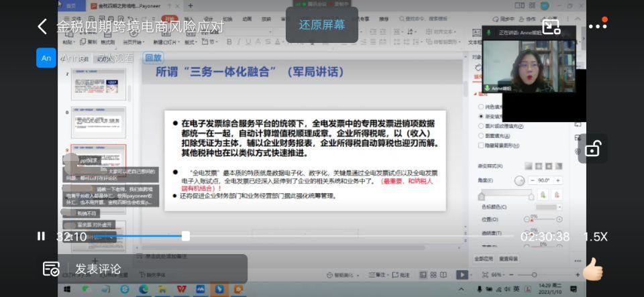This screenshot has width=644, height=297.
Task: Show hidden system tray icons chevron
Action: [461, 289]
